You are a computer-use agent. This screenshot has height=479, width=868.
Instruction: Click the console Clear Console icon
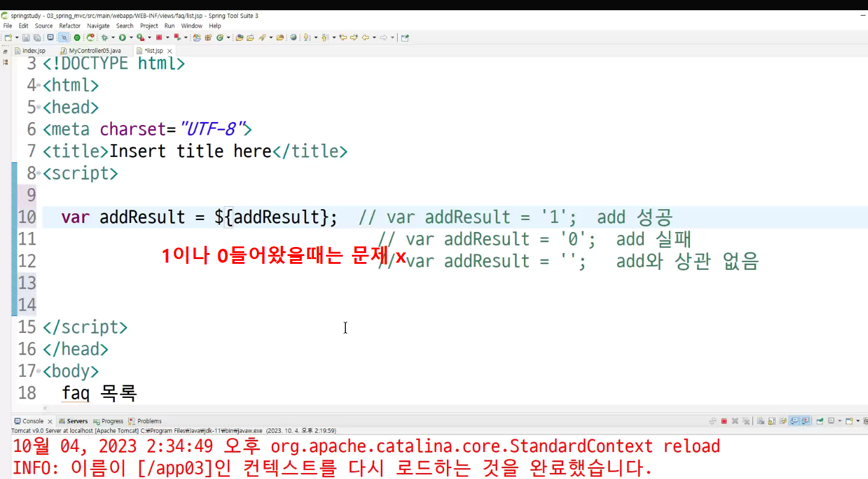click(x=761, y=421)
